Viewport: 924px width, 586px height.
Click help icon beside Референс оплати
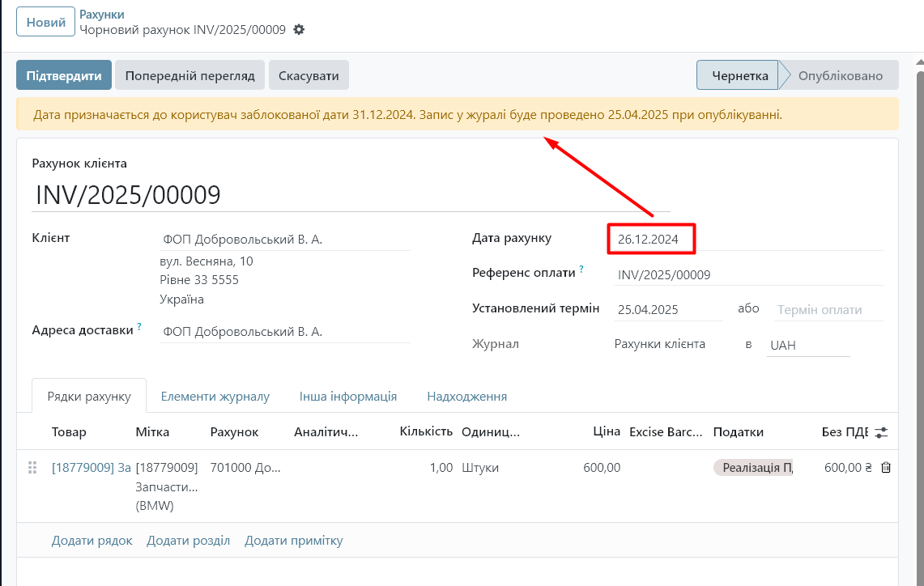[581, 270]
